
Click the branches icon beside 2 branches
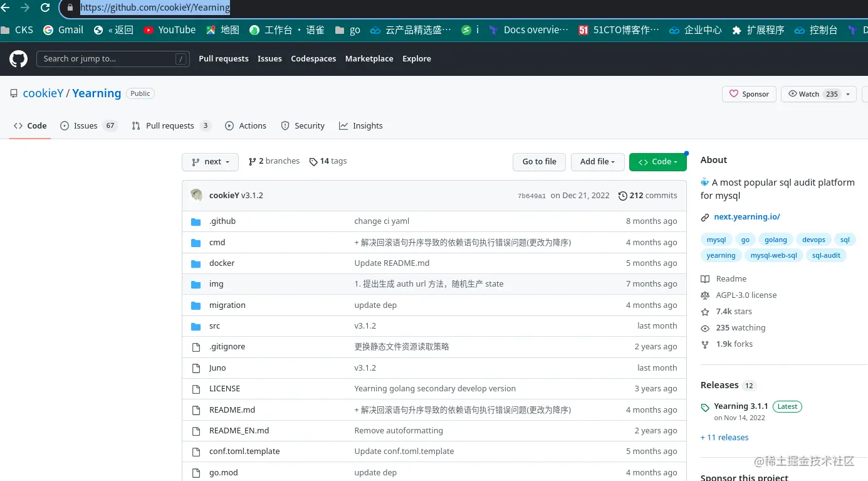point(252,162)
